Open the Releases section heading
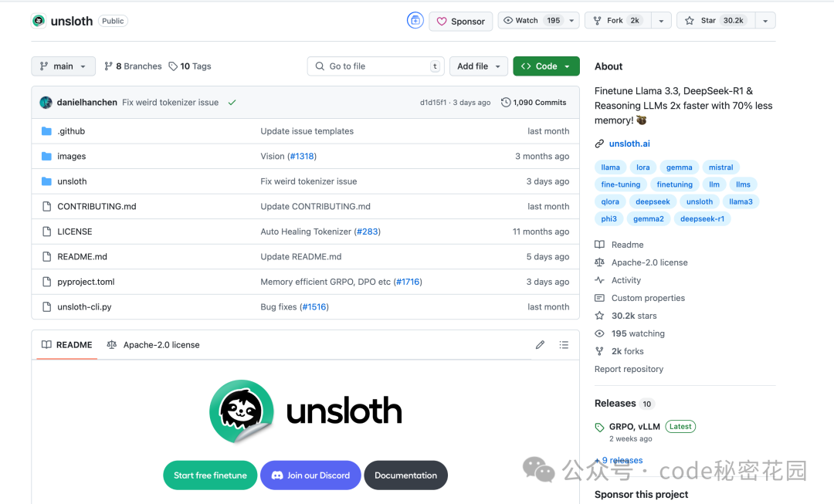The height and width of the screenshot is (504, 834). (x=615, y=403)
